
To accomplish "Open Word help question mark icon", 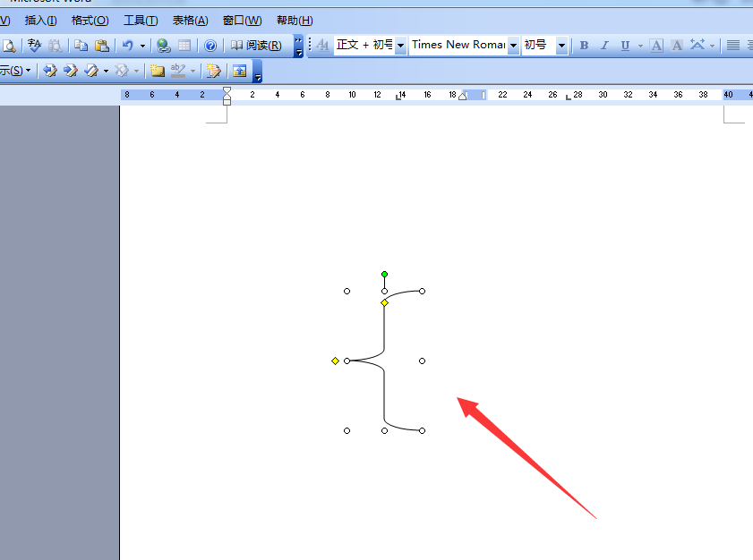I will coord(210,46).
